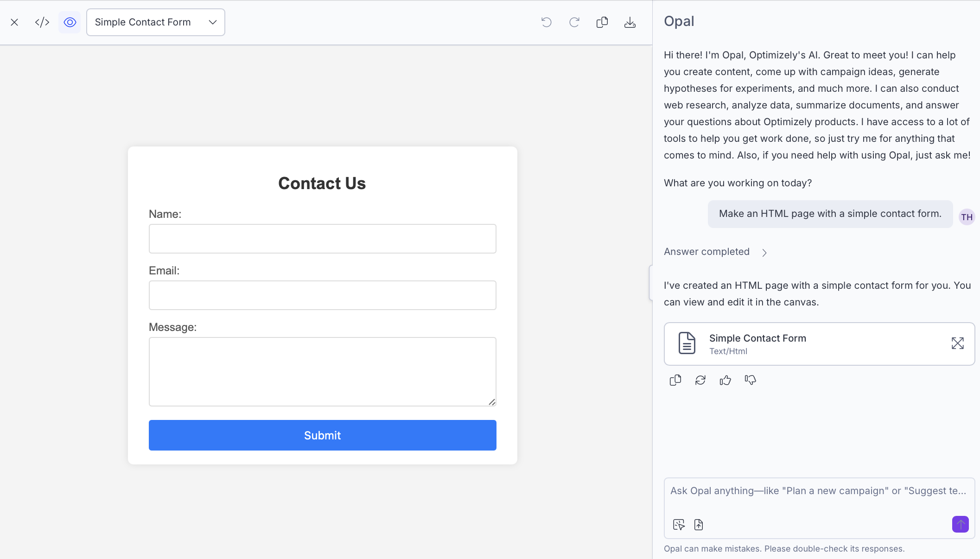Toggle the eye preview mode
Screen dimensions: 980x559
point(70,22)
